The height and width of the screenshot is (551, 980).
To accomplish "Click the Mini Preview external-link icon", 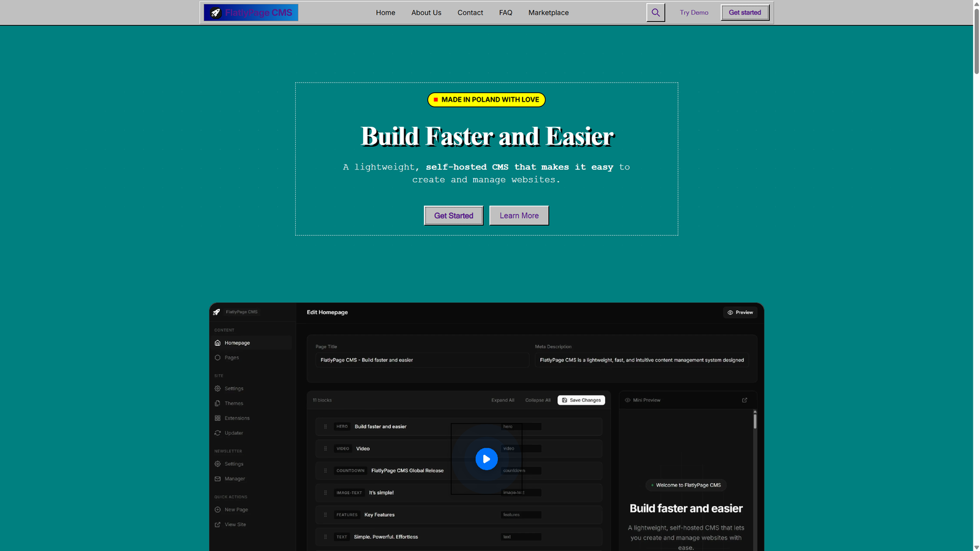I will pyautogui.click(x=745, y=400).
